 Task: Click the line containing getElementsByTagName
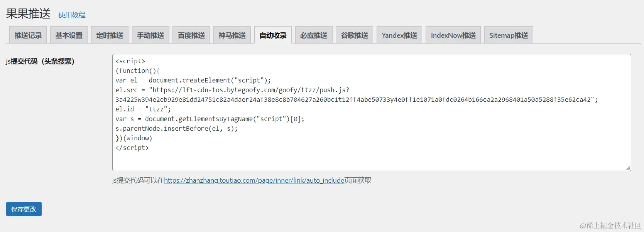[210, 119]
